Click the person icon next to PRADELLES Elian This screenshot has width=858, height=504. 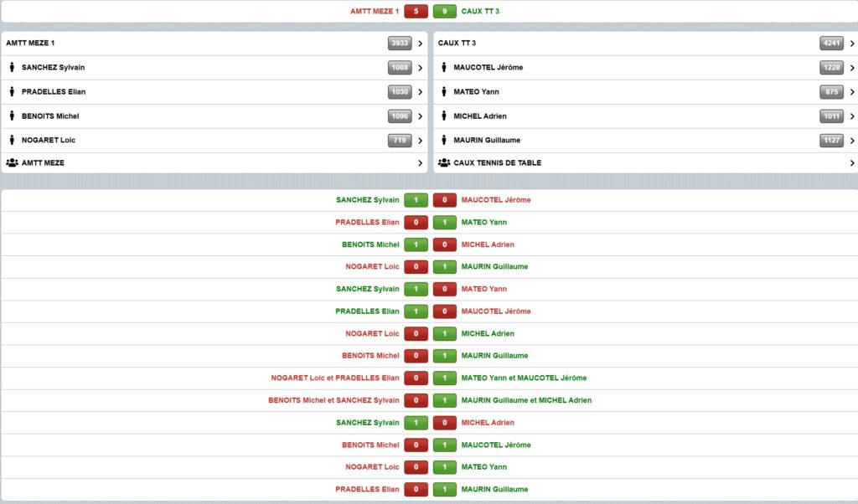[x=13, y=92]
